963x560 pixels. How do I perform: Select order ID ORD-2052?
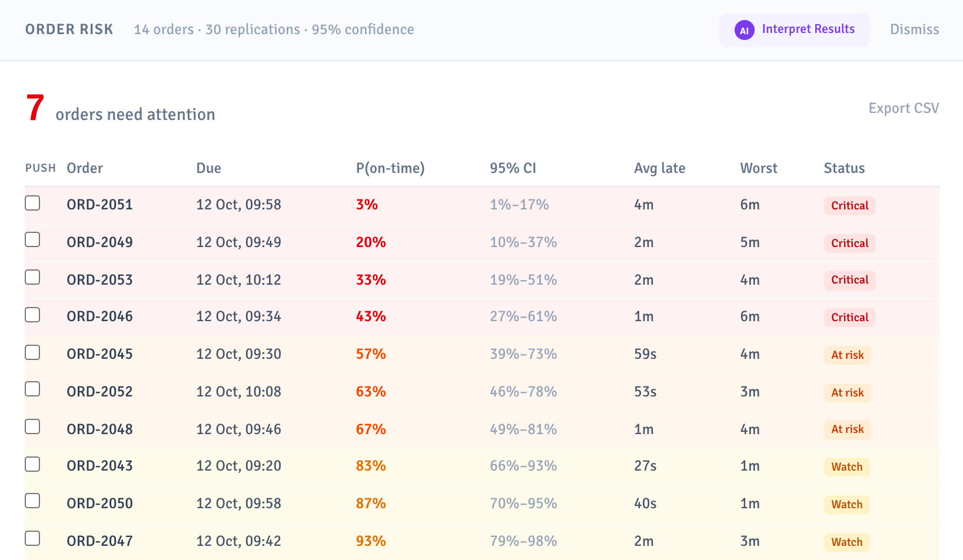tap(99, 392)
